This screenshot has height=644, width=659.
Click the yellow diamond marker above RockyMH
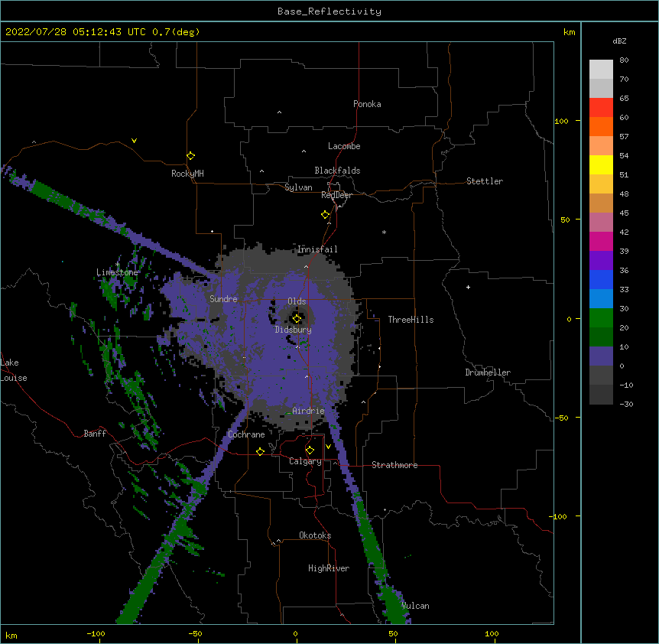[x=190, y=156]
